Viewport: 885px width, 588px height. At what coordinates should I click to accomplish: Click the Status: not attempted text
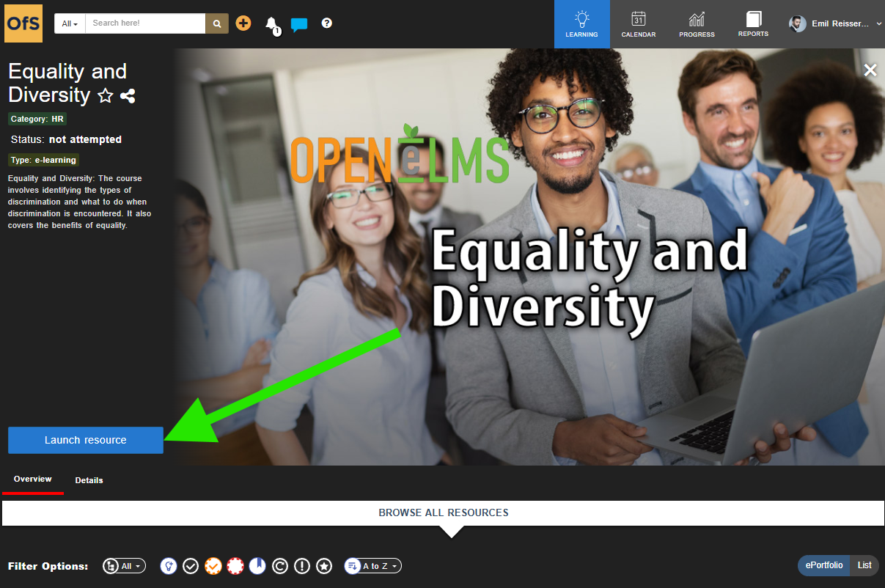tap(66, 139)
